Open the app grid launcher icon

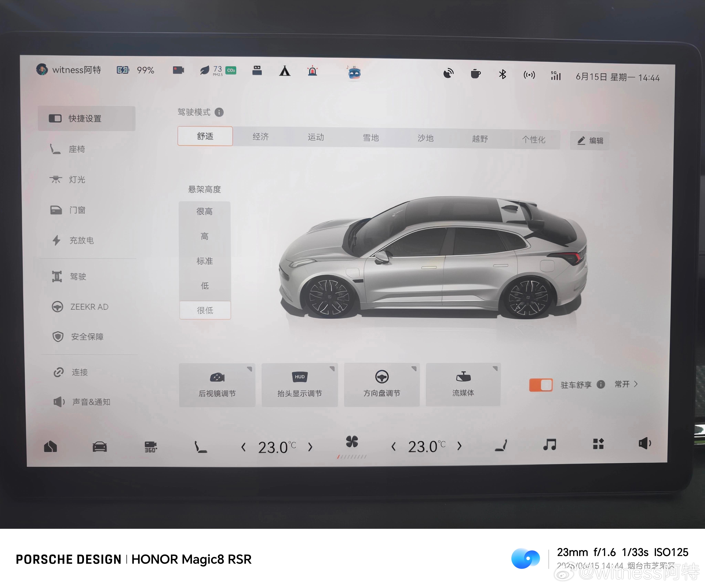click(x=598, y=444)
